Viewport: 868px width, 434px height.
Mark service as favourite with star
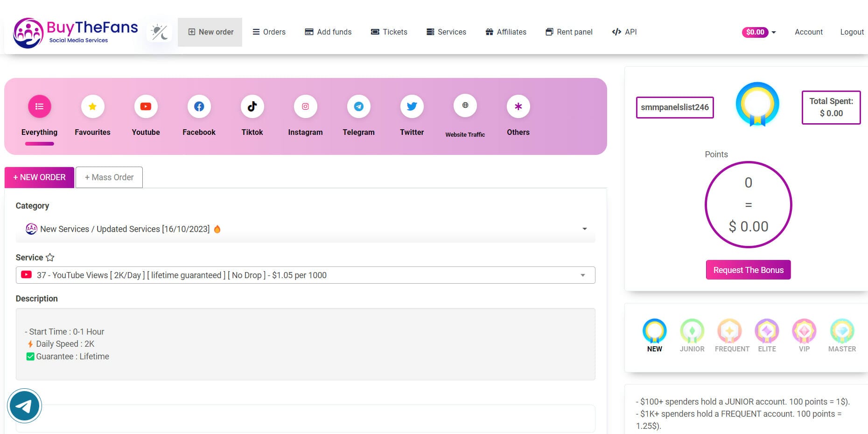pyautogui.click(x=50, y=258)
